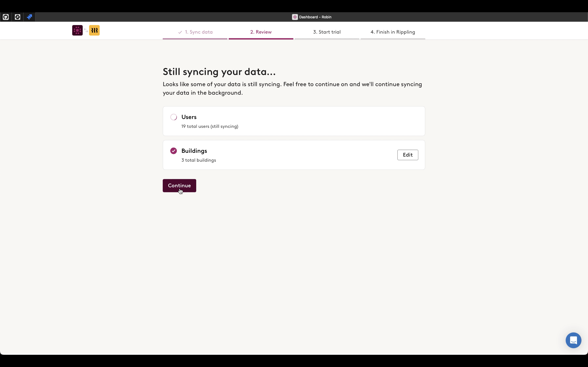Open the 4. Finish in Rippling step
The width and height of the screenshot is (588, 367).
click(392, 32)
